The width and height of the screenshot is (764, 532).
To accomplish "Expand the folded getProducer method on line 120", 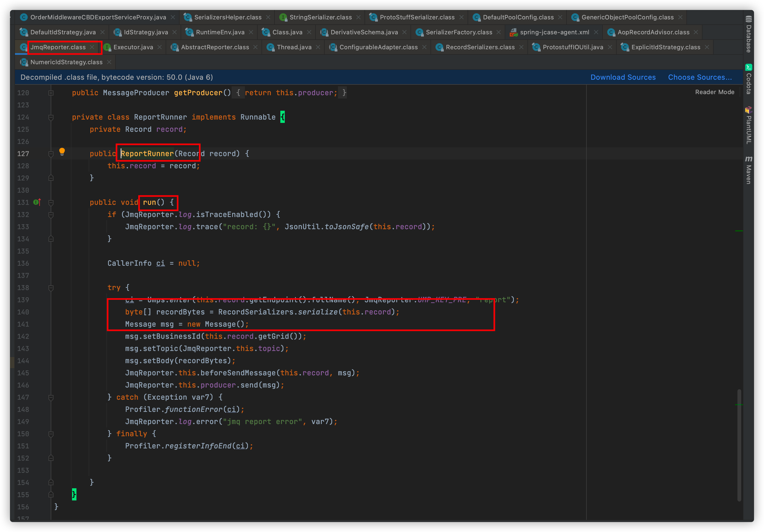I will [x=51, y=93].
